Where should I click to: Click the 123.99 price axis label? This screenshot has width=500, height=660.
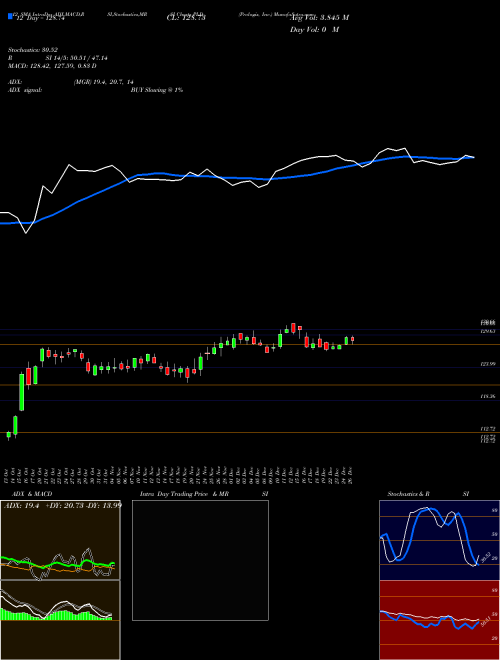coord(488,364)
